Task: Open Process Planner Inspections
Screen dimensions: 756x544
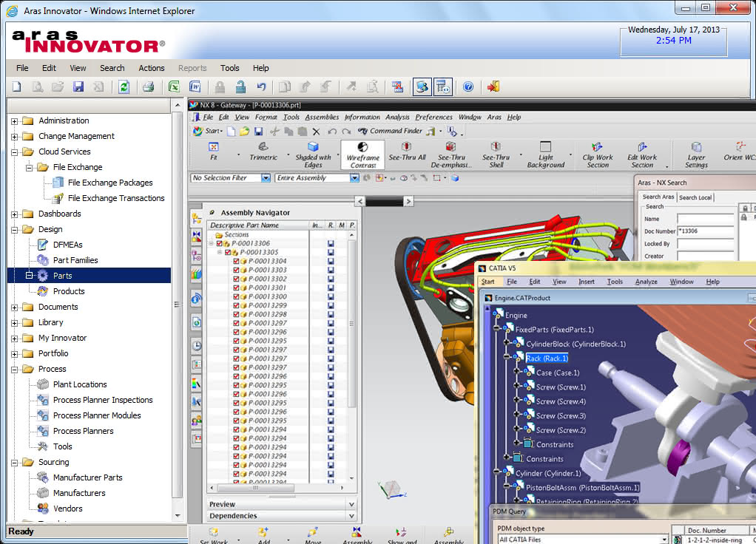Action: pyautogui.click(x=103, y=400)
